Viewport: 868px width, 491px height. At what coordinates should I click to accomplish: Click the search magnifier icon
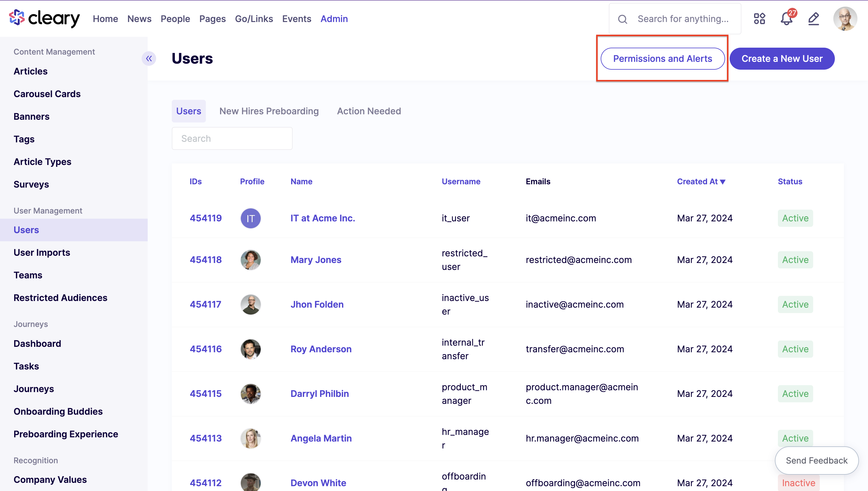pos(623,19)
